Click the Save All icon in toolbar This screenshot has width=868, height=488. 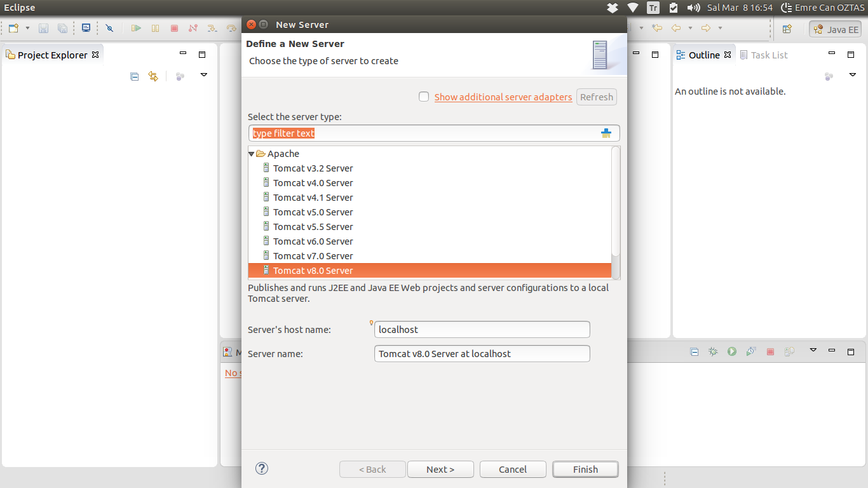(62, 29)
